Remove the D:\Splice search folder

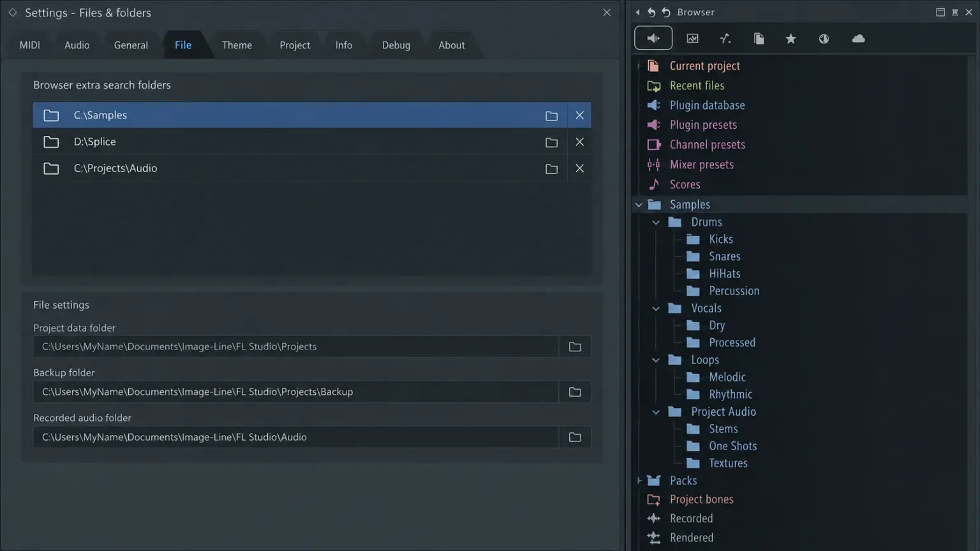[579, 142]
